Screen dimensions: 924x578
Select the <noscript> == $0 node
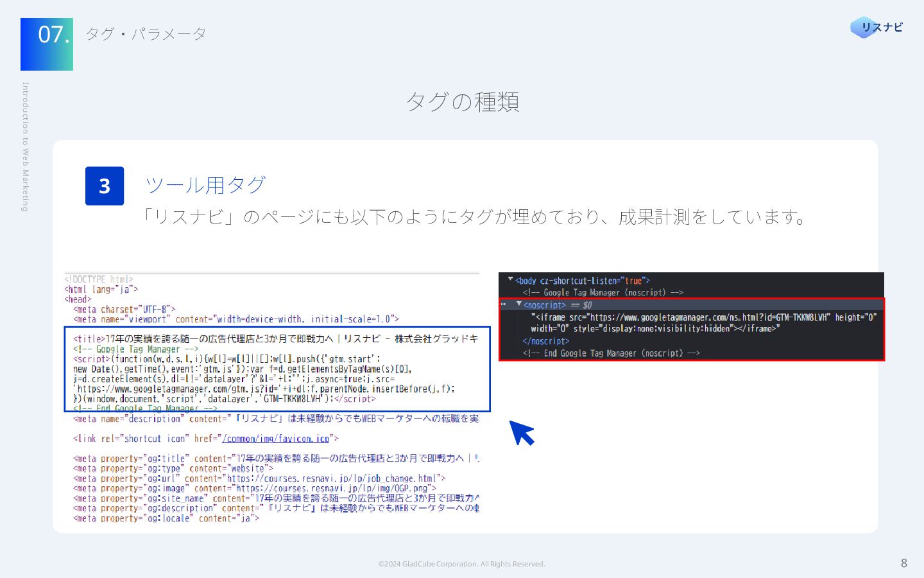[x=558, y=305]
